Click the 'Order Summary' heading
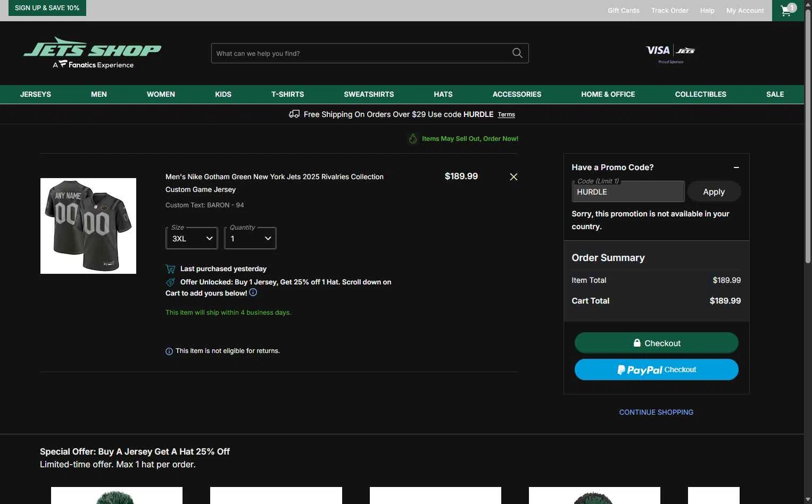812x504 pixels. (608, 258)
